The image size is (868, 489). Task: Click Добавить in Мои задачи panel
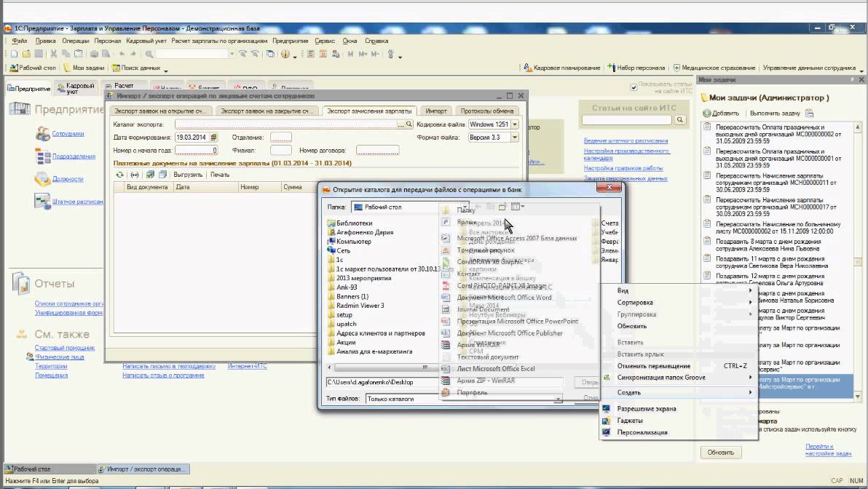[x=722, y=114]
